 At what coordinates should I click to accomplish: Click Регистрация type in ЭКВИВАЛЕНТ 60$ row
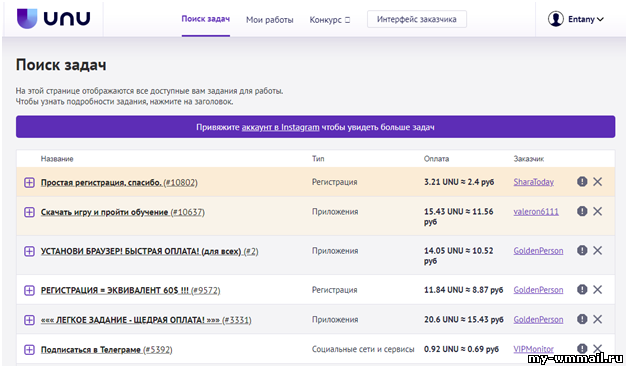coord(334,290)
